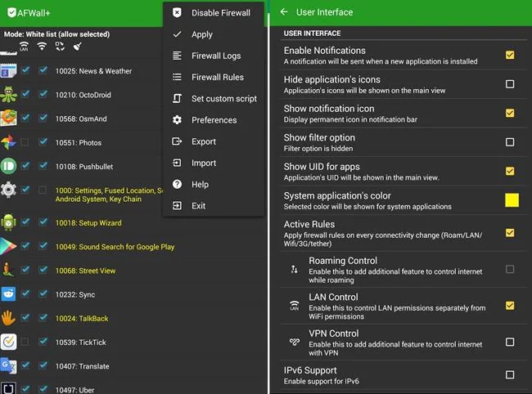532x394 pixels.
Task: Click '10539: TickTick' label
Action: click(x=81, y=343)
